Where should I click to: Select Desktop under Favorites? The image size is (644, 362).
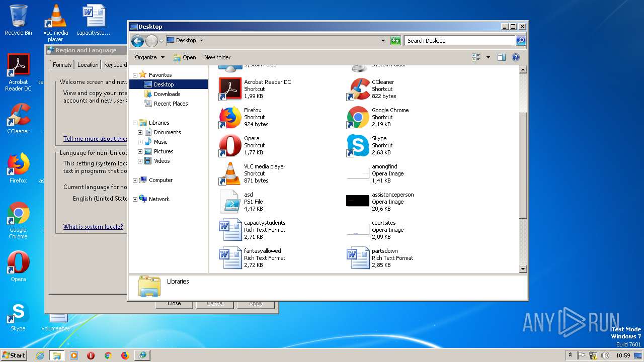(169, 84)
